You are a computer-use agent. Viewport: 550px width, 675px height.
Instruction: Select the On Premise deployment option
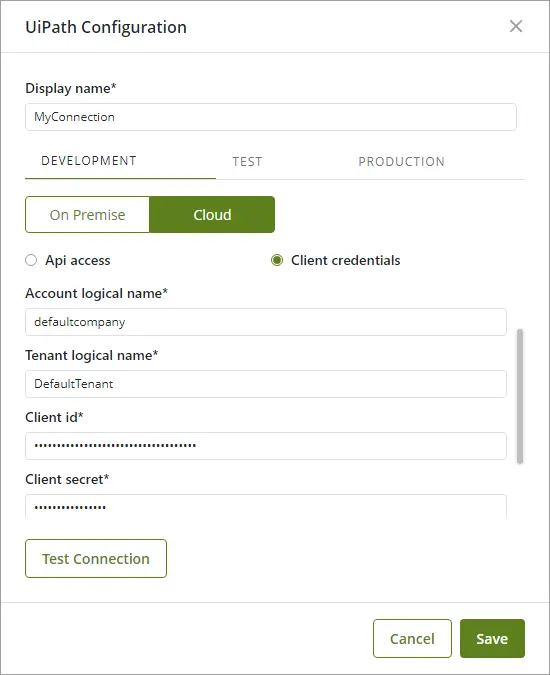(87, 214)
